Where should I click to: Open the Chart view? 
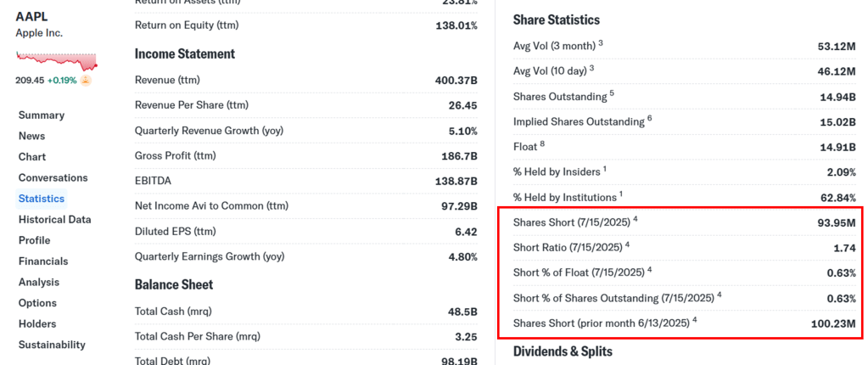point(32,157)
